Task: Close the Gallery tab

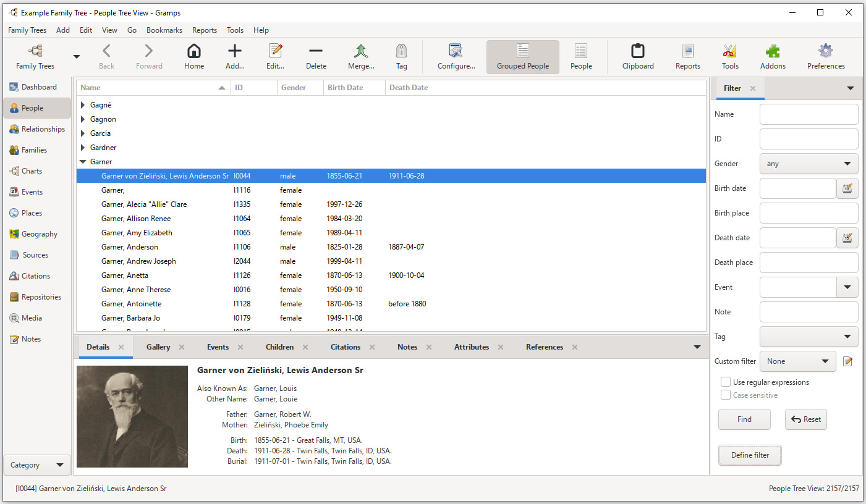Action: (x=182, y=347)
